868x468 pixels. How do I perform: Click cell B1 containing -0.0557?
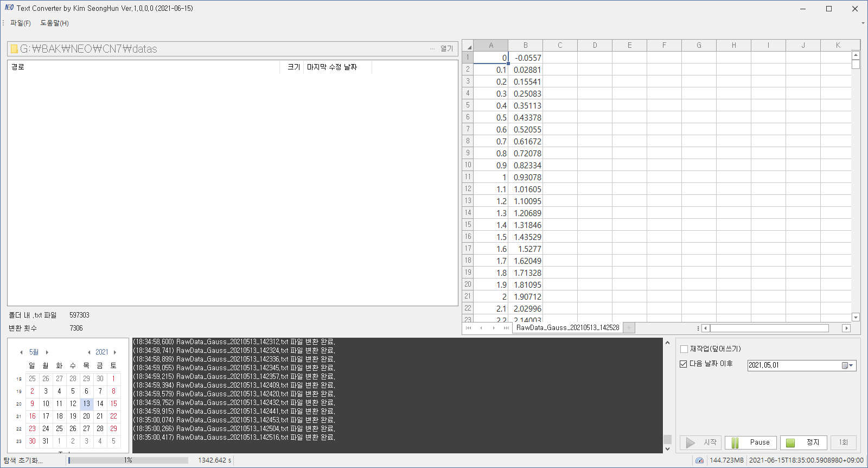pyautogui.click(x=525, y=58)
